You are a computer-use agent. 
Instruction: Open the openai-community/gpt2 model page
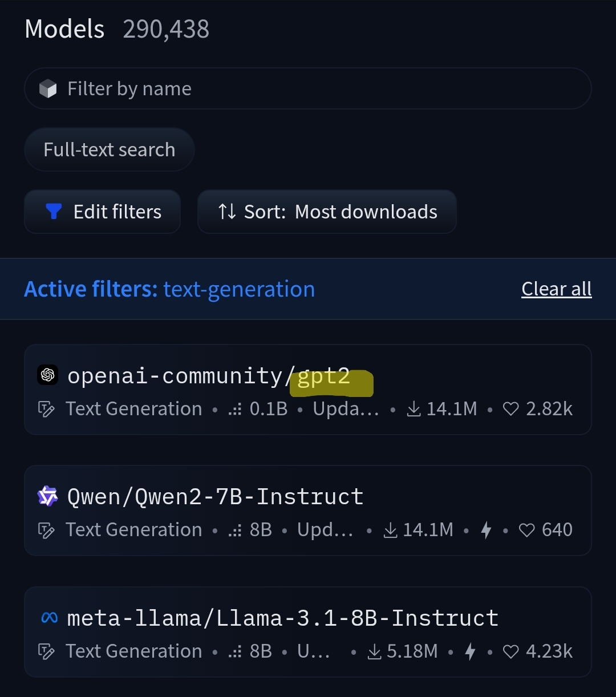click(208, 376)
